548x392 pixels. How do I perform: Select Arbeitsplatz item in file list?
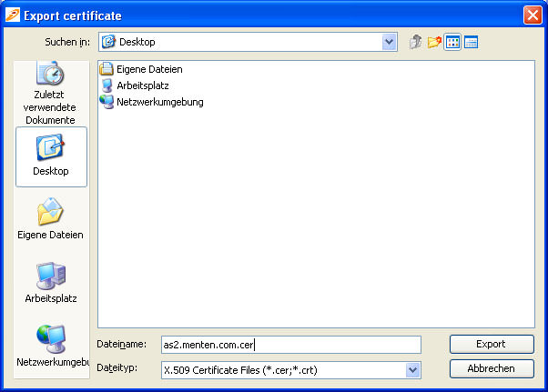point(143,85)
